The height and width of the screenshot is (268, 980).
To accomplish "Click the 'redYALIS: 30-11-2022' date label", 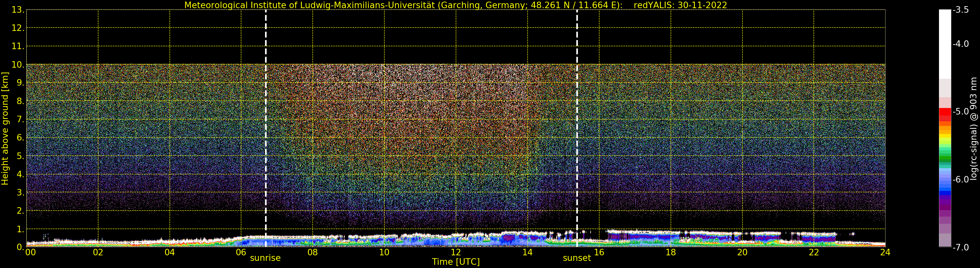I will click(680, 5).
